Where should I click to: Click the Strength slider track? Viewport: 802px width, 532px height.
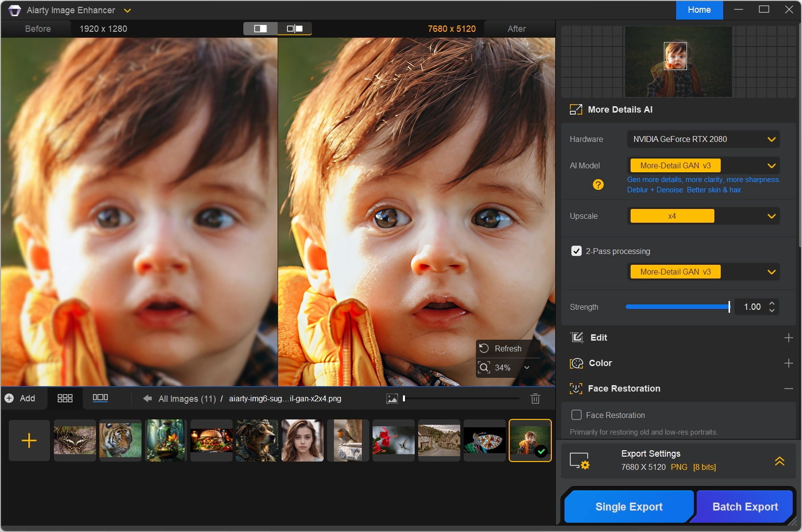(678, 307)
